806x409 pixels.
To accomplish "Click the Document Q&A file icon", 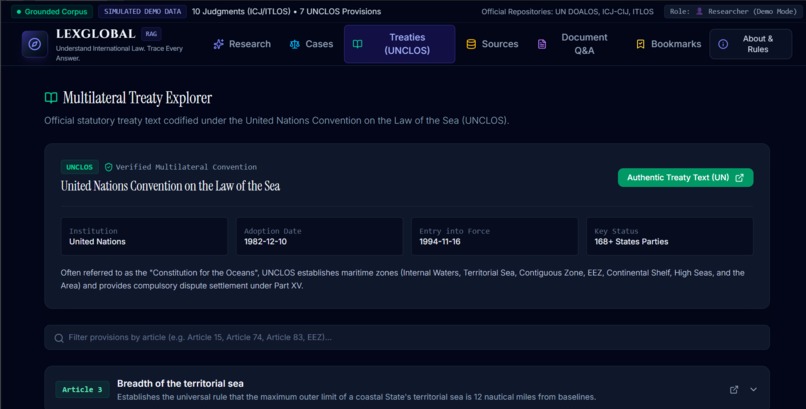I will coord(542,44).
